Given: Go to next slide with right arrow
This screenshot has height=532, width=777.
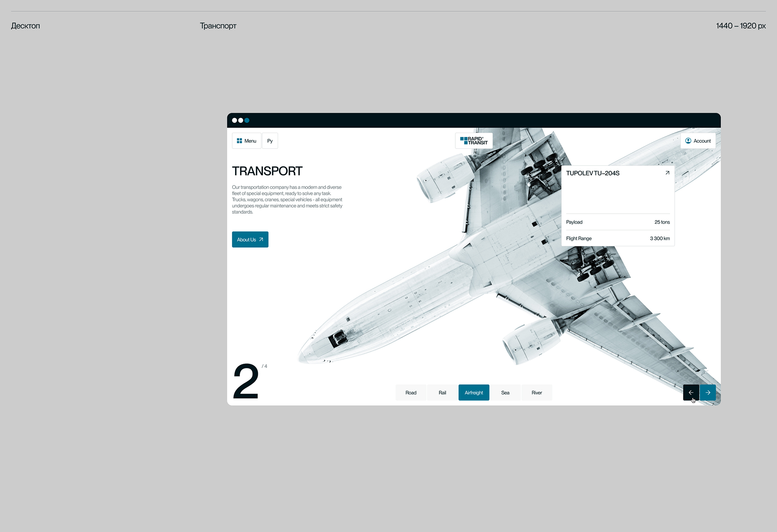Looking at the screenshot, I should (708, 392).
